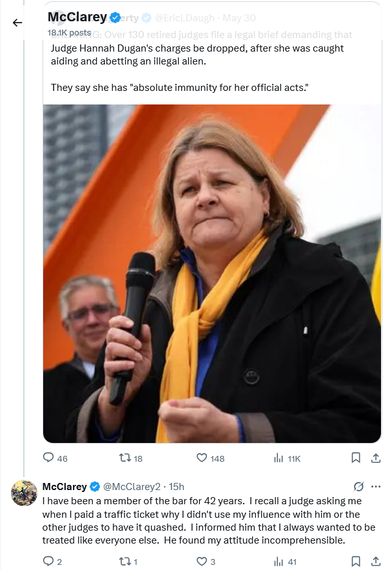
Task: Open the more options menu on McClarey's reply
Action: pyautogui.click(x=377, y=486)
